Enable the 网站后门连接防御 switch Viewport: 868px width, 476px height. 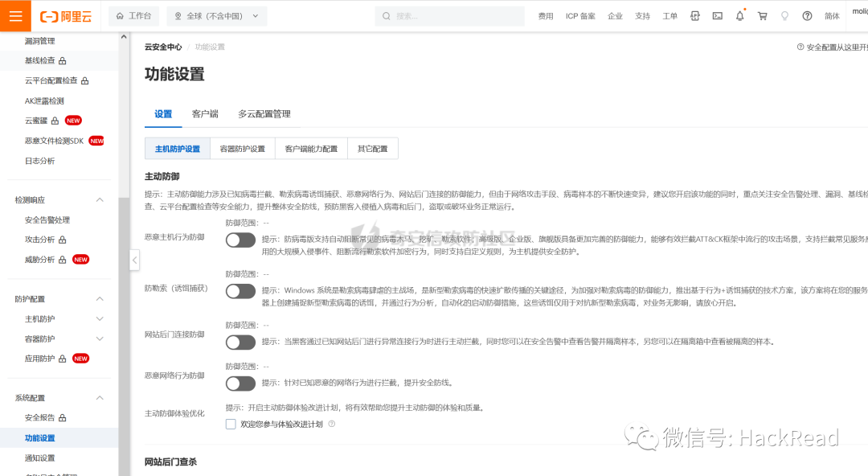(x=240, y=343)
